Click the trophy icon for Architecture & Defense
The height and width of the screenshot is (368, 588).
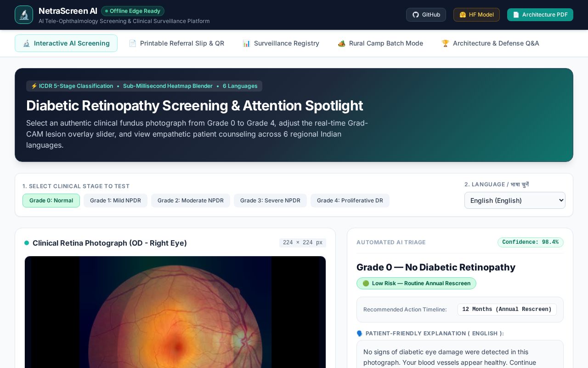(x=445, y=43)
